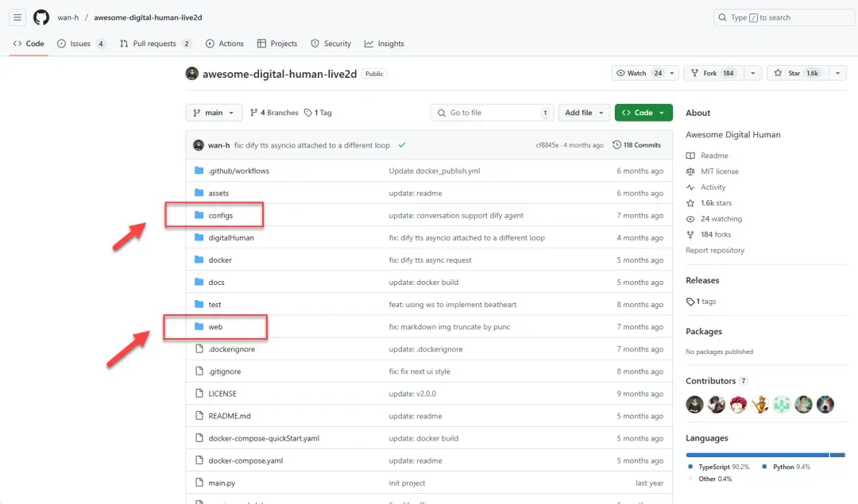This screenshot has height=504, width=858.
Task: Switch to the Projects tab
Action: (x=277, y=44)
